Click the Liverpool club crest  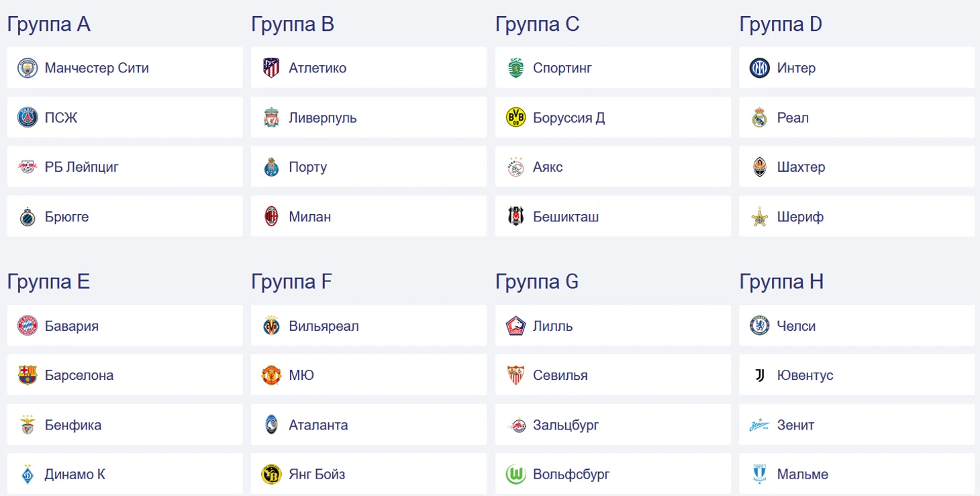271,117
